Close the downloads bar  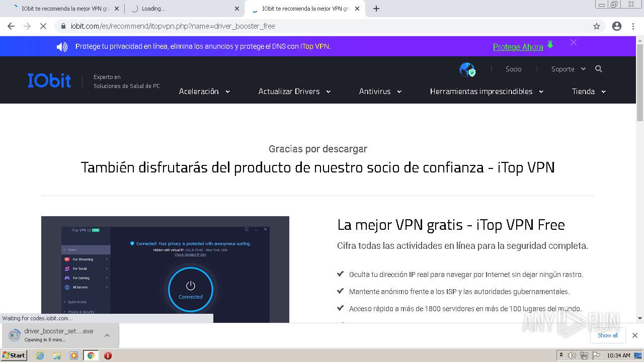pos(634,335)
